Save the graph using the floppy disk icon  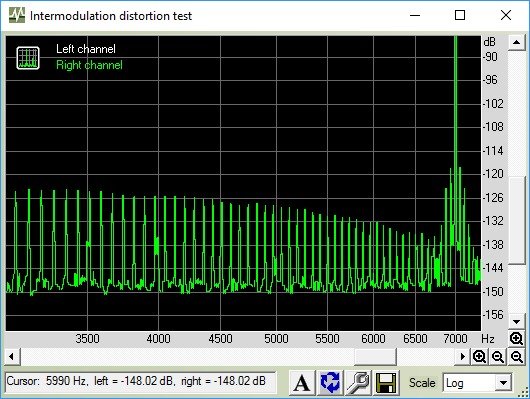coord(386,383)
